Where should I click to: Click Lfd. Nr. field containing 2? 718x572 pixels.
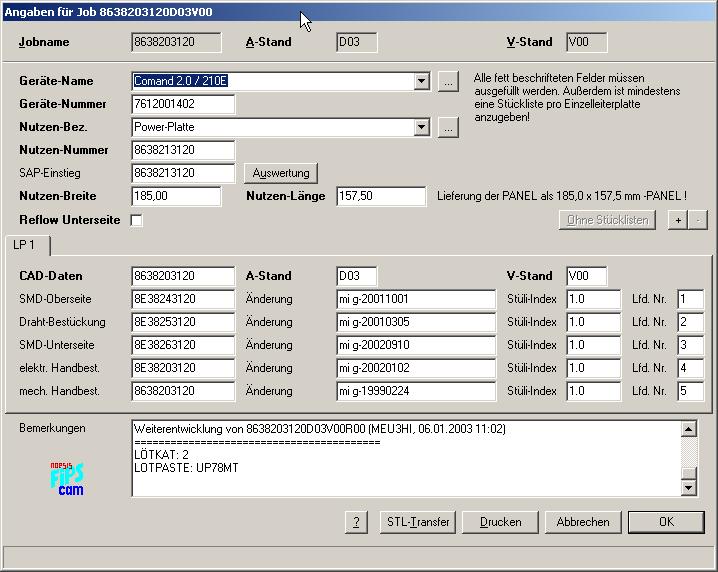coord(690,322)
